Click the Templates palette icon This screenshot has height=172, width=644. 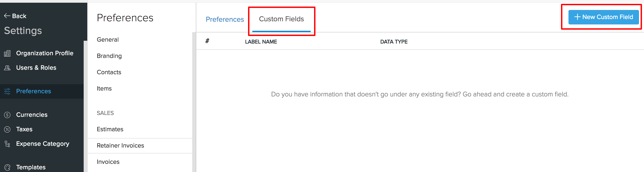click(7, 167)
